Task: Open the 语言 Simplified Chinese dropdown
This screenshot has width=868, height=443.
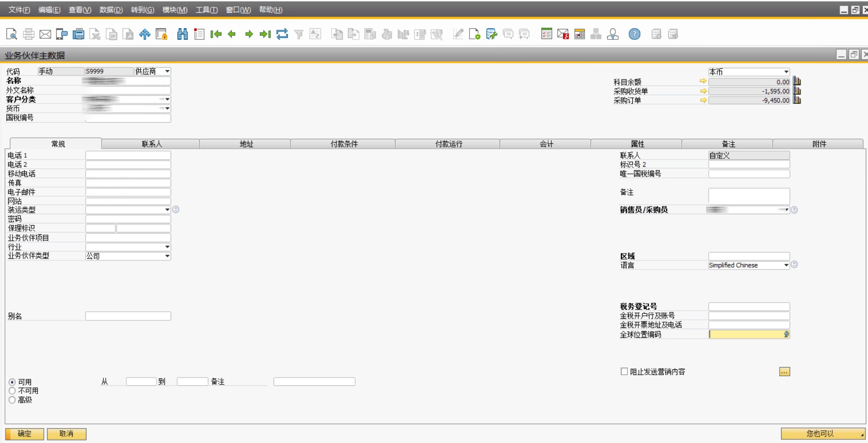Action: tap(786, 265)
